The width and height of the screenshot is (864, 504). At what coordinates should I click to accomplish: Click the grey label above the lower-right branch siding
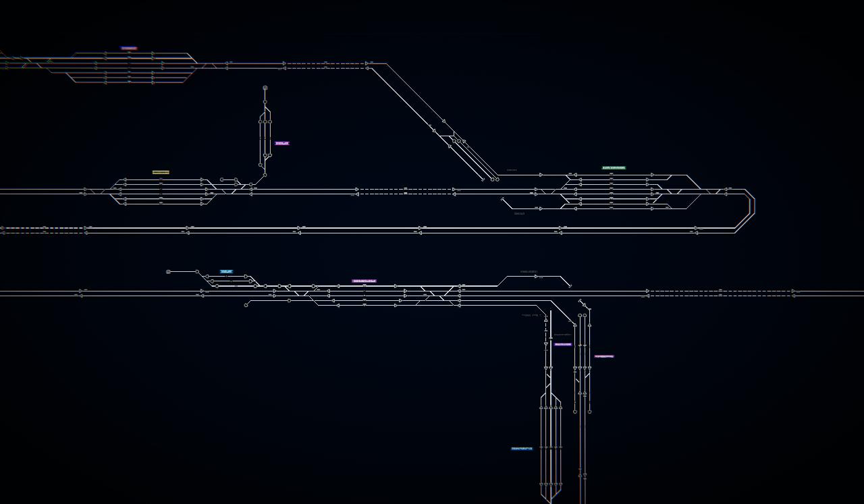(x=529, y=272)
